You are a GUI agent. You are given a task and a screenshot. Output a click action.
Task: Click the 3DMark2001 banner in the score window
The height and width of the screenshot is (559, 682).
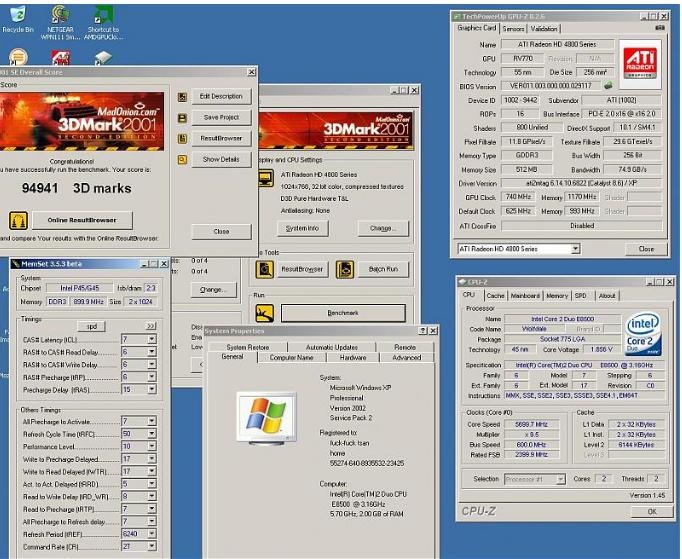coord(82,121)
